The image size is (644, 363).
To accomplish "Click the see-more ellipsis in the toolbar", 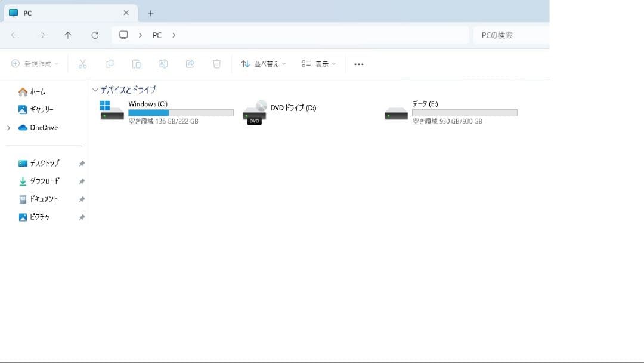I will [x=358, y=64].
